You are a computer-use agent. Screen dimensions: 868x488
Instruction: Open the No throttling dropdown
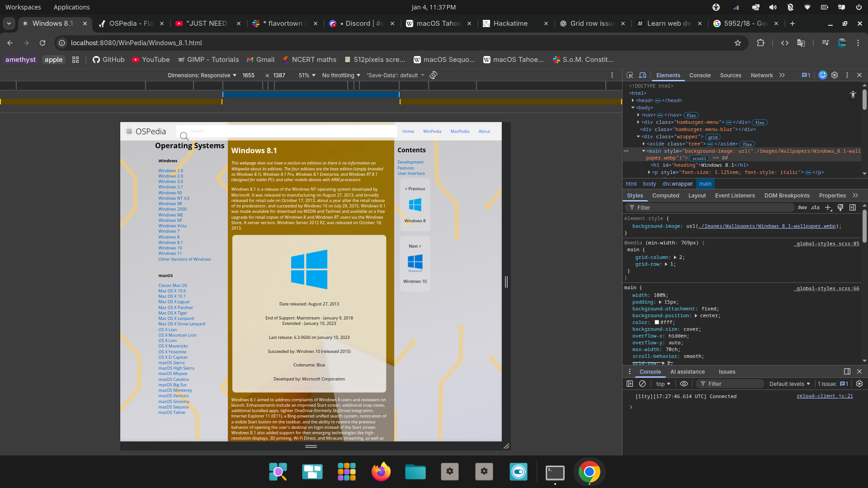pyautogui.click(x=341, y=75)
